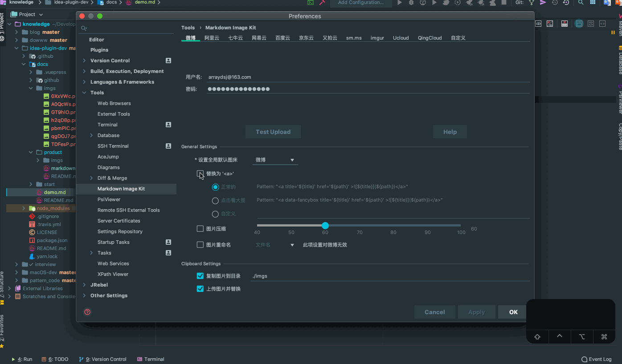Screen dimensions: 622x364
Task: Select the 点击看大图 radio button
Action: click(x=215, y=201)
